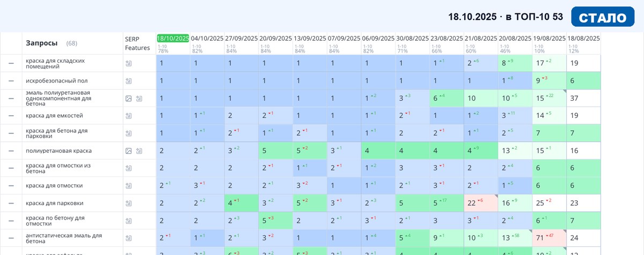Click the title 18.10.2025 · в ТОП-10 53
644x255 pixels.
tap(506, 17)
